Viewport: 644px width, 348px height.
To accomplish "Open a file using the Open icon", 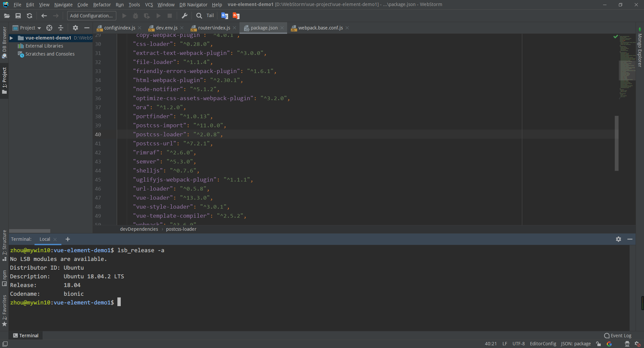I will tap(7, 15).
